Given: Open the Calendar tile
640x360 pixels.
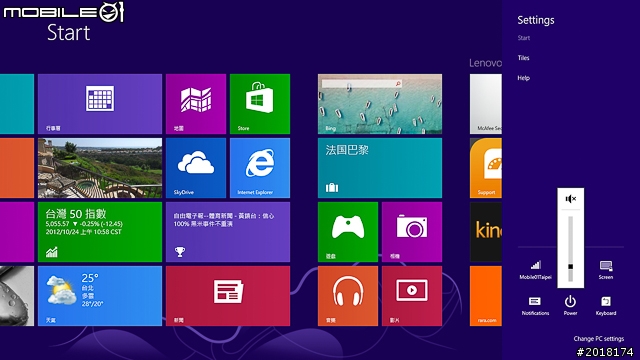Looking at the screenshot, I should (x=100, y=104).
